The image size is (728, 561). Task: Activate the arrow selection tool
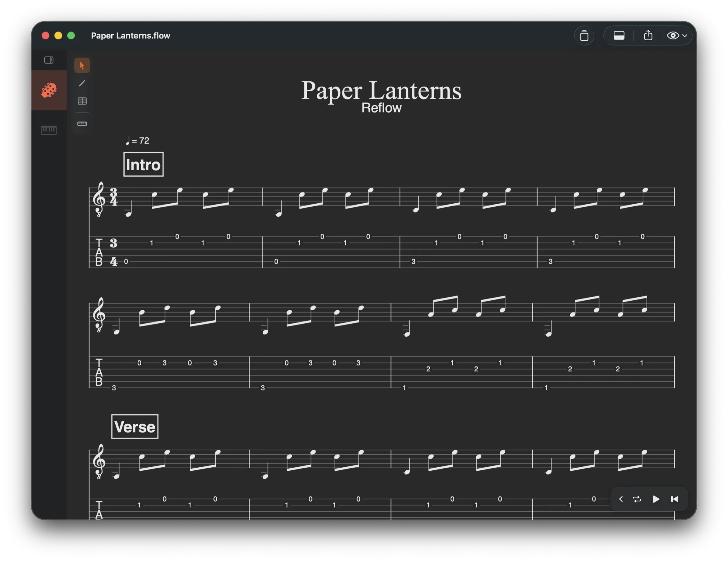[82, 65]
